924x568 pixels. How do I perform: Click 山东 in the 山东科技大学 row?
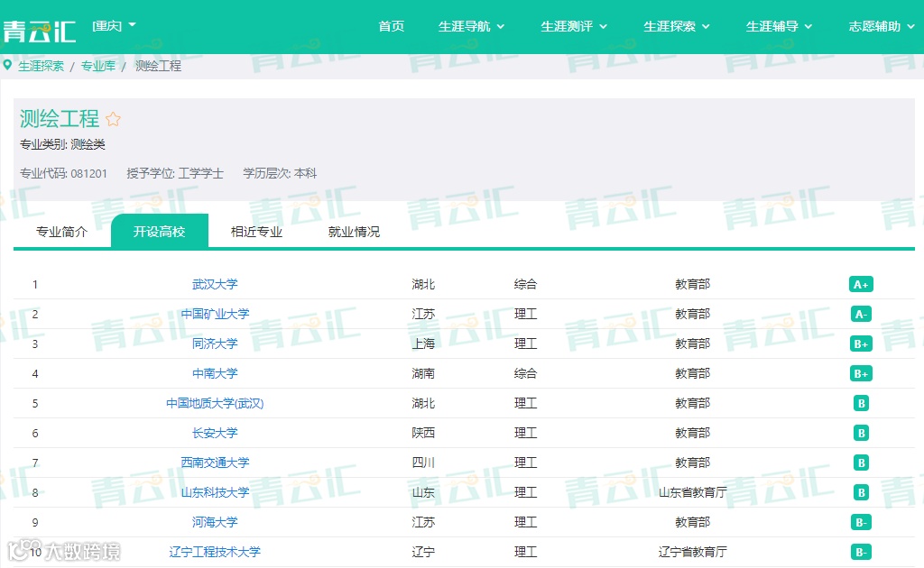(423, 492)
